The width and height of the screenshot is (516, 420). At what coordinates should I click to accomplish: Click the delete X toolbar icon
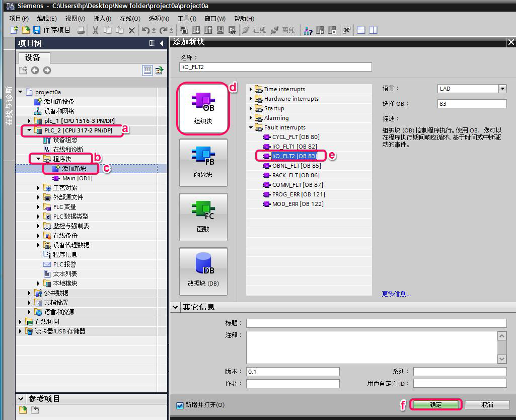pyautogui.click(x=131, y=31)
